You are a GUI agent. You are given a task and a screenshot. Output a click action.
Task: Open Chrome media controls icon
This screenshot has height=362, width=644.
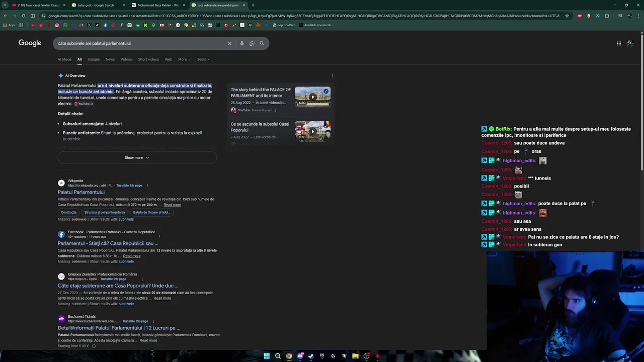(620, 16)
